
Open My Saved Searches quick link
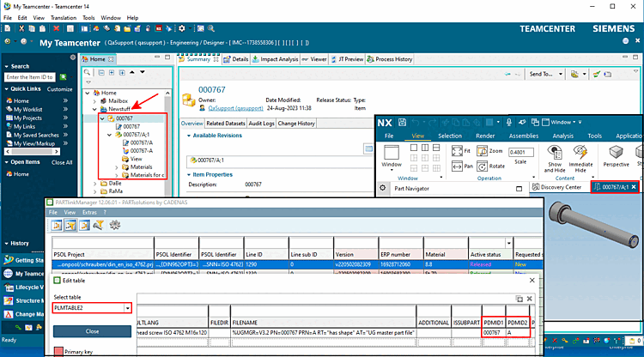[x=36, y=135]
